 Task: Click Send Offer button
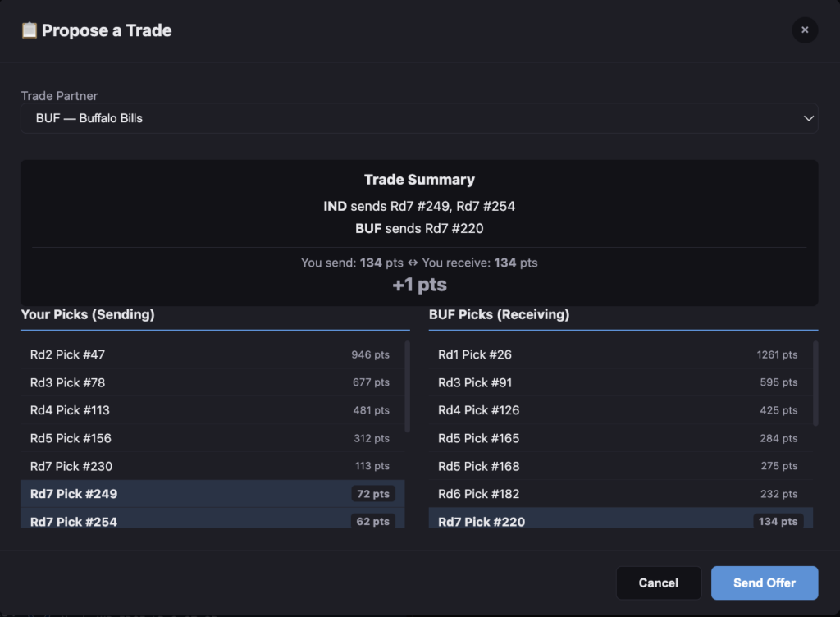click(x=764, y=583)
